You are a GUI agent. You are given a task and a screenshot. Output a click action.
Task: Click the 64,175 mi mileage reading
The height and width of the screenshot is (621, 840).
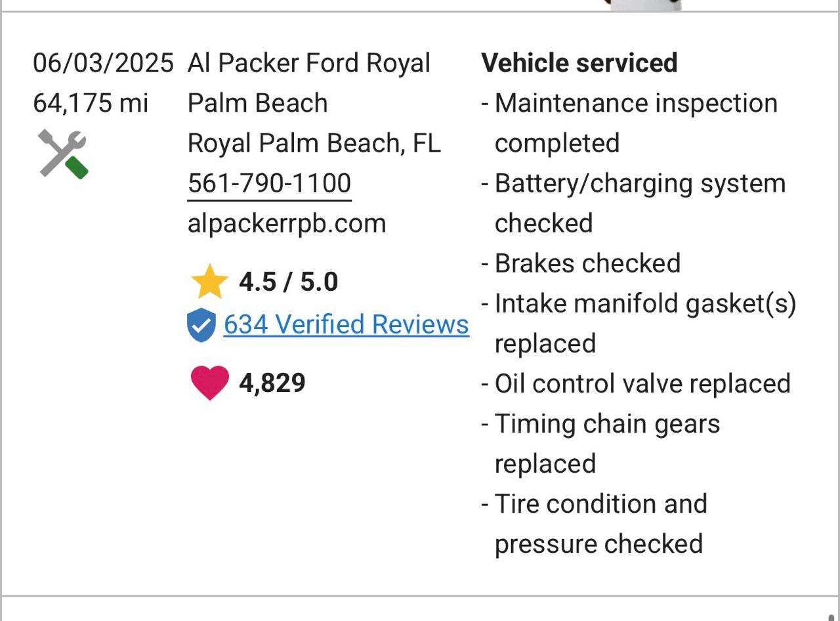point(90,102)
